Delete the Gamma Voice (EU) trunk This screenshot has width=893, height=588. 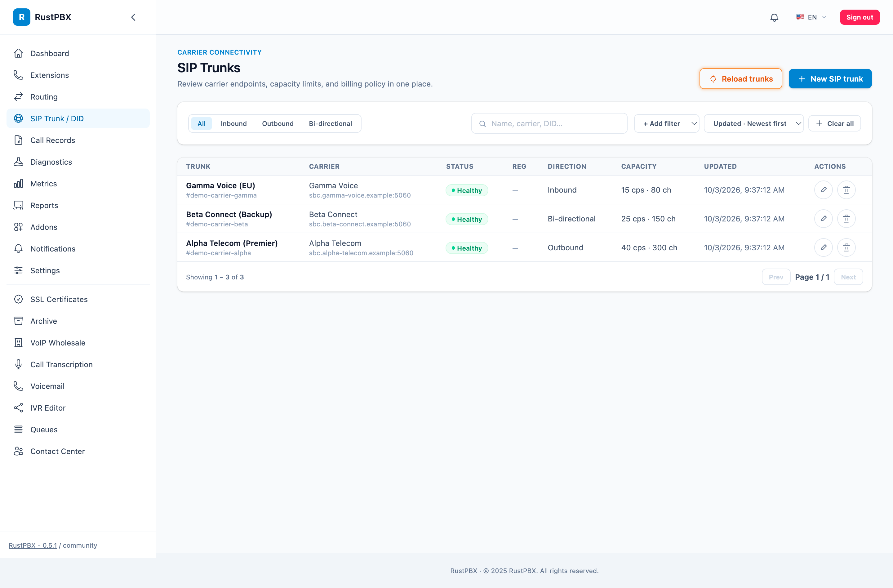(x=846, y=190)
